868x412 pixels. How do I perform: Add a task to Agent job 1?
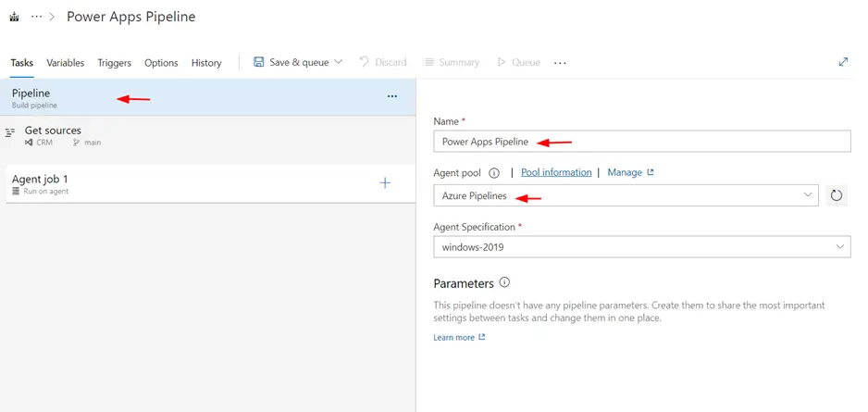385,182
